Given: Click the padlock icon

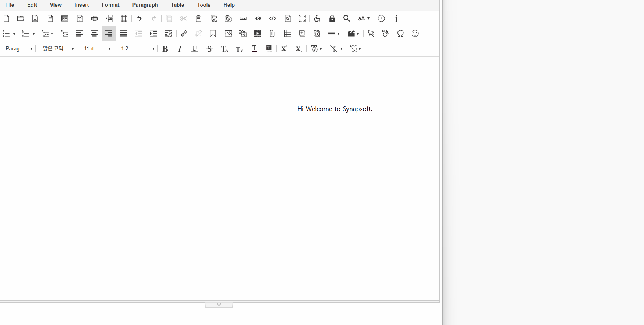Looking at the screenshot, I should click(x=332, y=18).
